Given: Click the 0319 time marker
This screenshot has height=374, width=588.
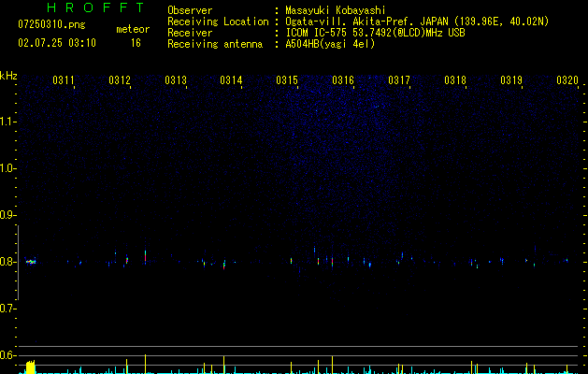Looking at the screenshot, I should click(511, 79).
